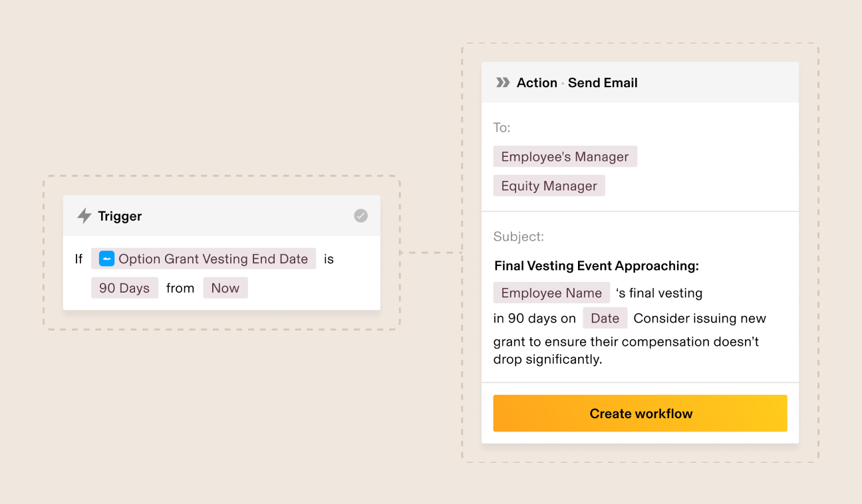The height and width of the screenshot is (504, 862).
Task: Select the Option Grant Vesting End Date chip
Action: coord(204,259)
